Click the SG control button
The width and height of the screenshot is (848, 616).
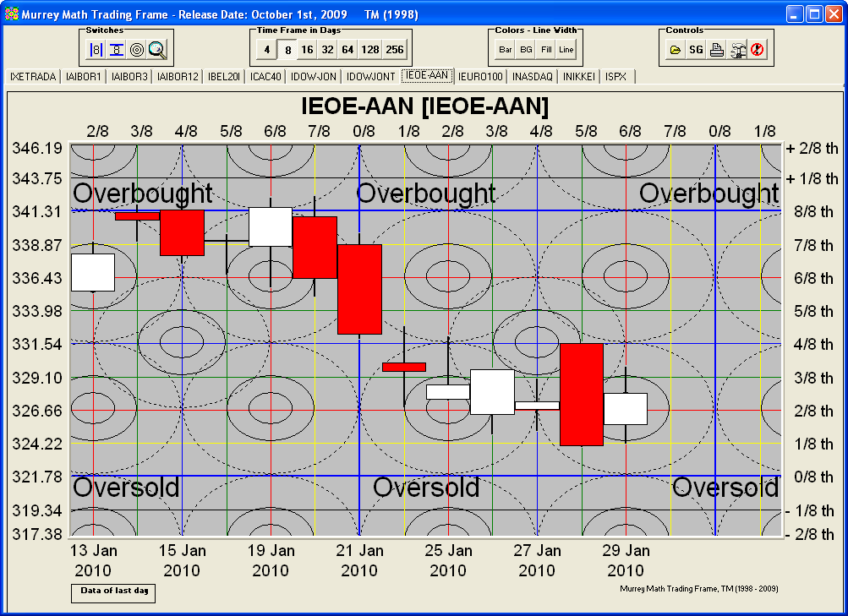coord(696,50)
